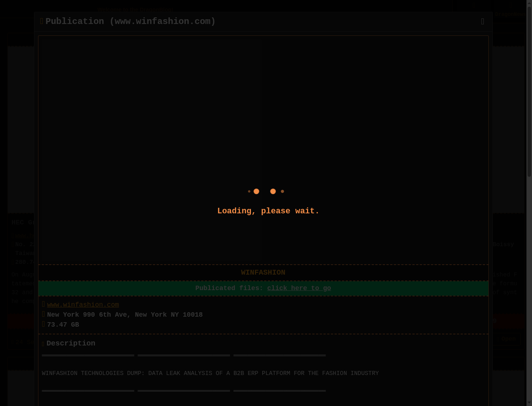This screenshot has width=532, height=406.
Task: Click the icon before the Publication title
Action: pos(42,21)
